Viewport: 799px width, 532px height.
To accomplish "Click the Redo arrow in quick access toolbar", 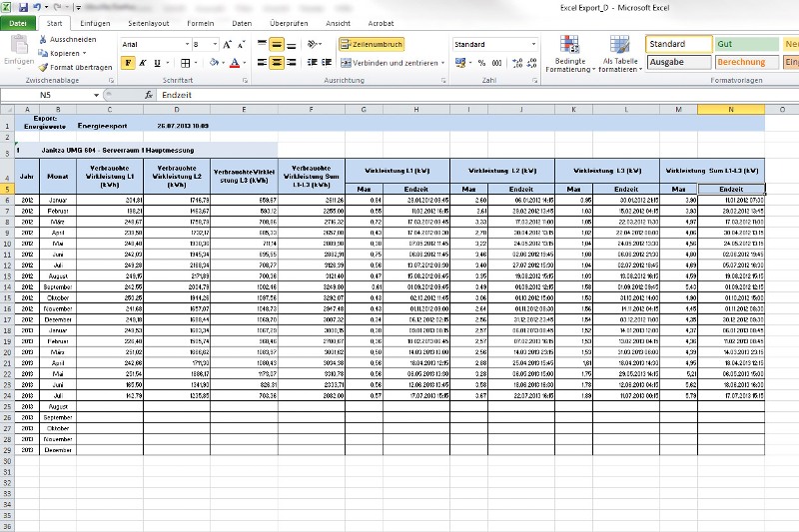I will (58, 7).
